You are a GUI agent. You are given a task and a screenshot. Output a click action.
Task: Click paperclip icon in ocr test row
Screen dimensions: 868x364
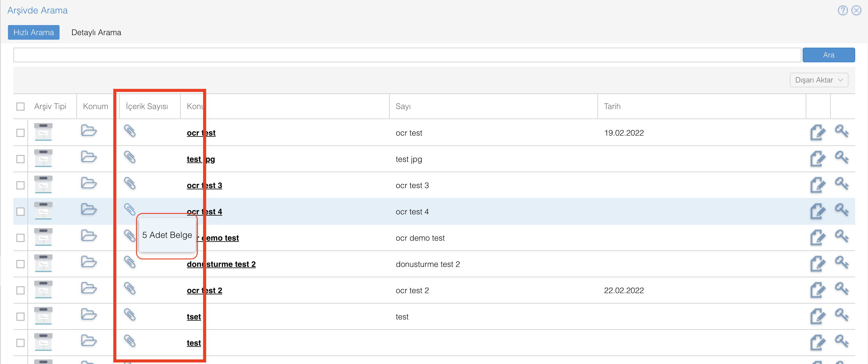[x=130, y=131]
